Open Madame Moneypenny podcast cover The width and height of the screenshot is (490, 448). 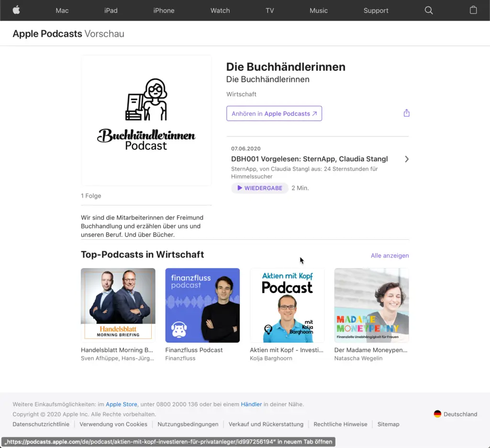[x=371, y=305]
